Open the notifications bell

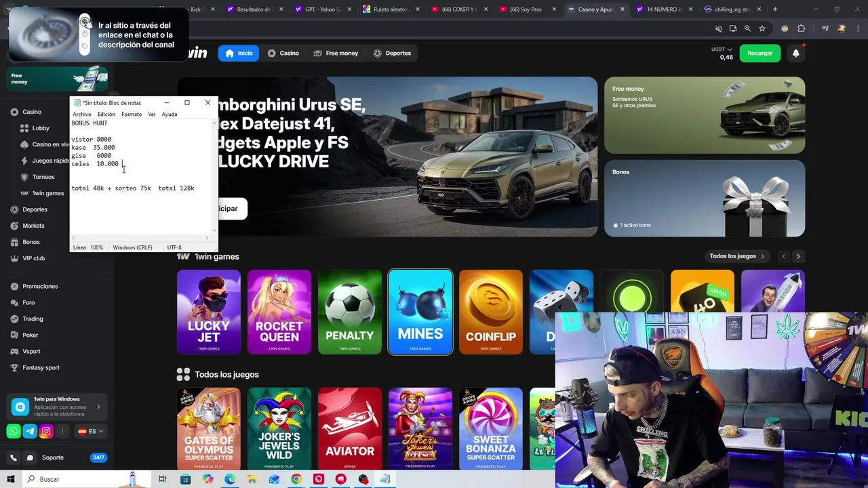795,53
